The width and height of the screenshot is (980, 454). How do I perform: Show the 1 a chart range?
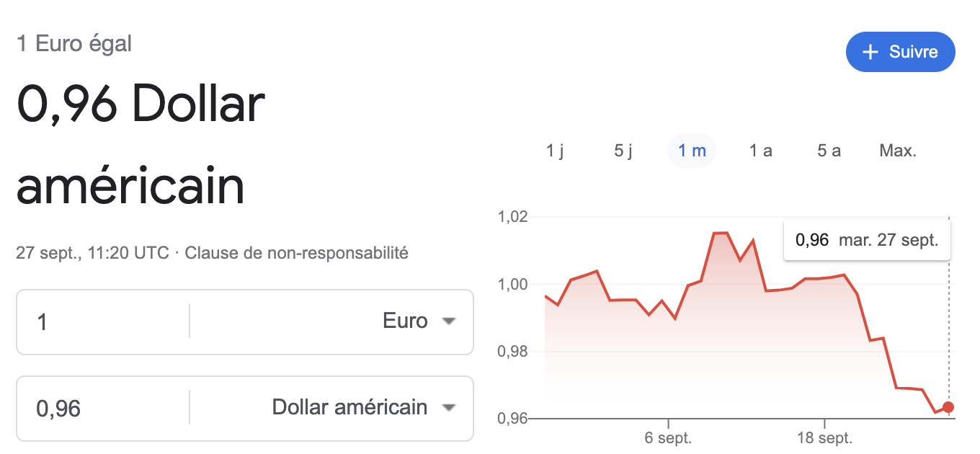pyautogui.click(x=760, y=151)
